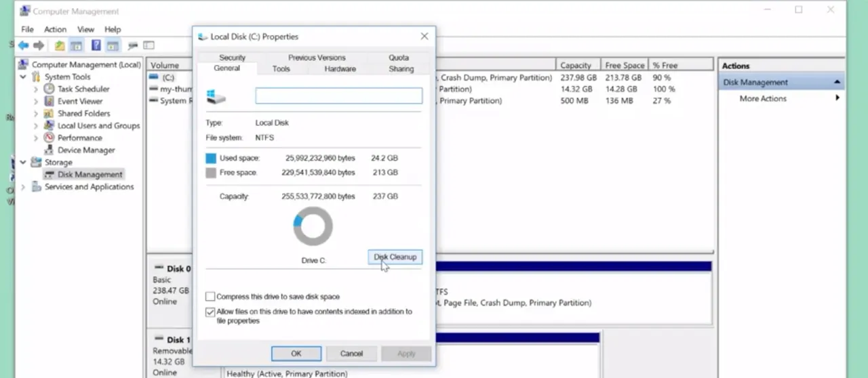The width and height of the screenshot is (868, 378).
Task: Click the my-thum volume drive icon
Action: [154, 89]
